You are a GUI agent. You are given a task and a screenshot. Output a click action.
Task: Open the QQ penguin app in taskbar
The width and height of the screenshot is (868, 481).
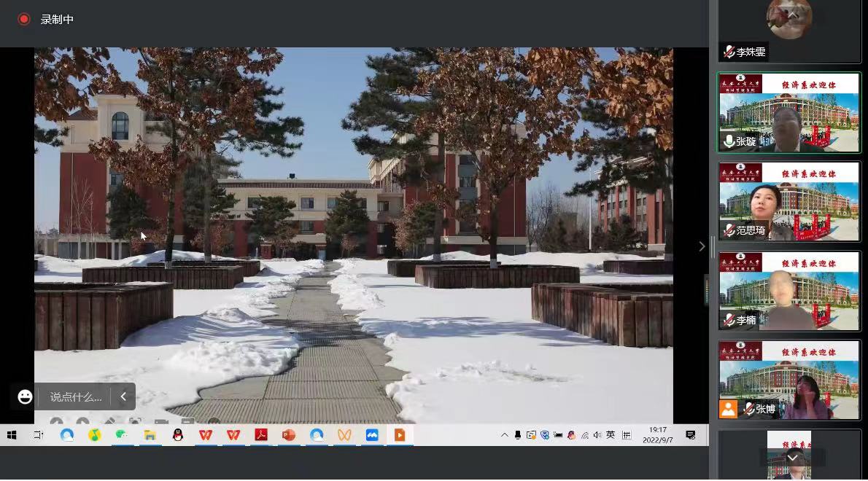(177, 435)
